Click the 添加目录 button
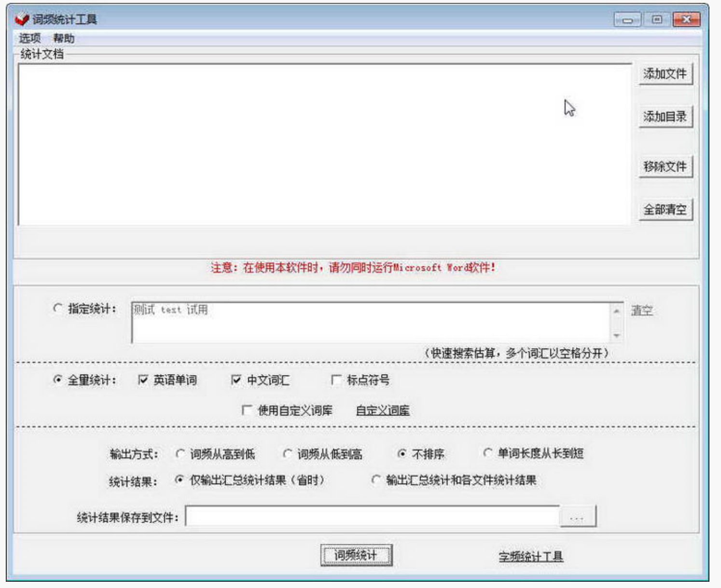 [665, 116]
